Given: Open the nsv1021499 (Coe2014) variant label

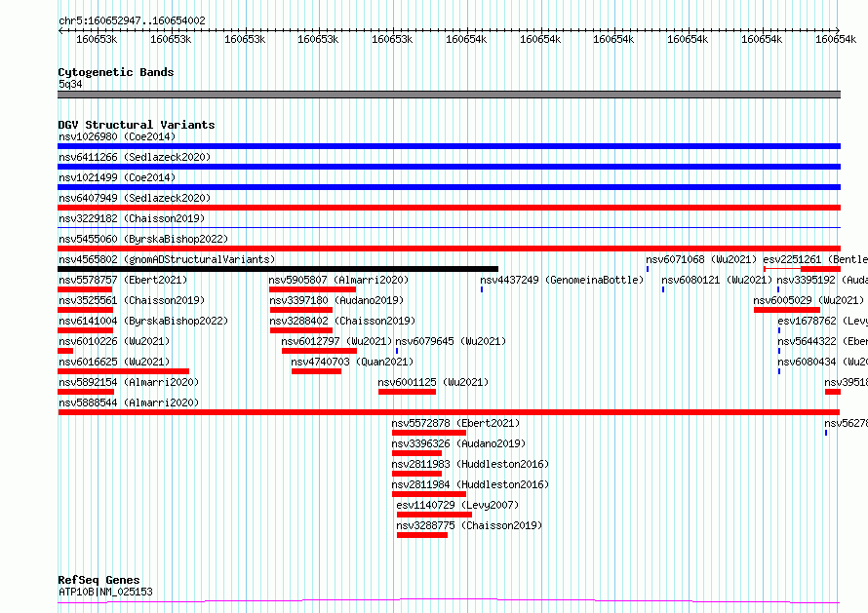Looking at the screenshot, I should 117,177.
